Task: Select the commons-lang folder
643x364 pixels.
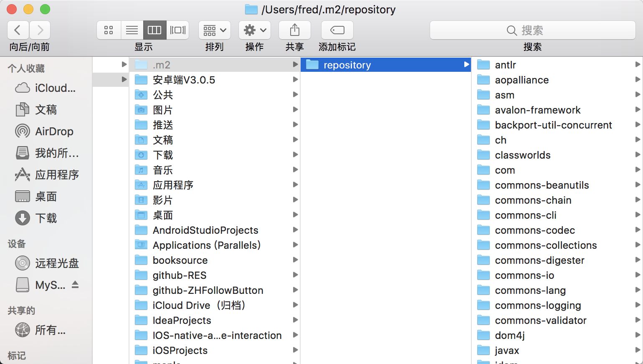Action: 557,290
